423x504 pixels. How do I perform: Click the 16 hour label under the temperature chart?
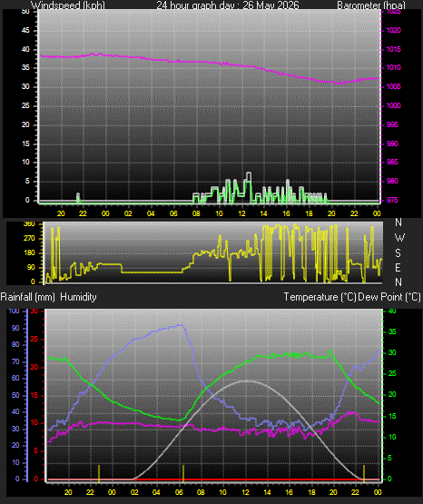tap(289, 492)
